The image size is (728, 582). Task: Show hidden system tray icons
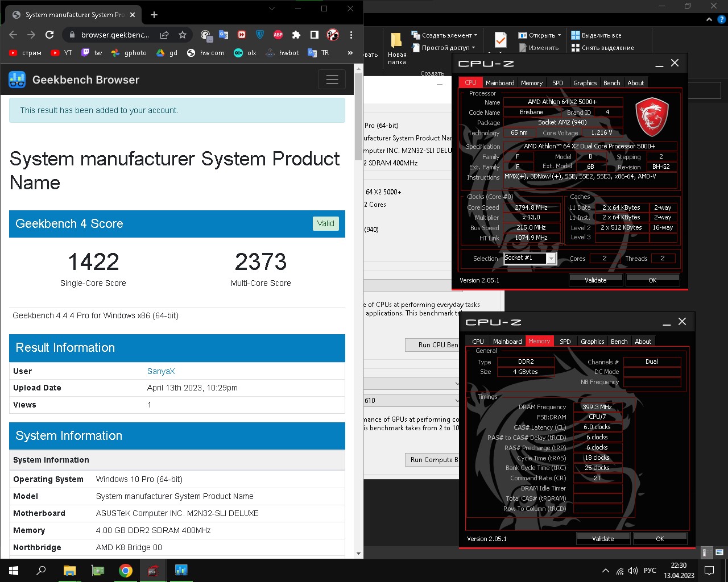pyautogui.click(x=605, y=571)
